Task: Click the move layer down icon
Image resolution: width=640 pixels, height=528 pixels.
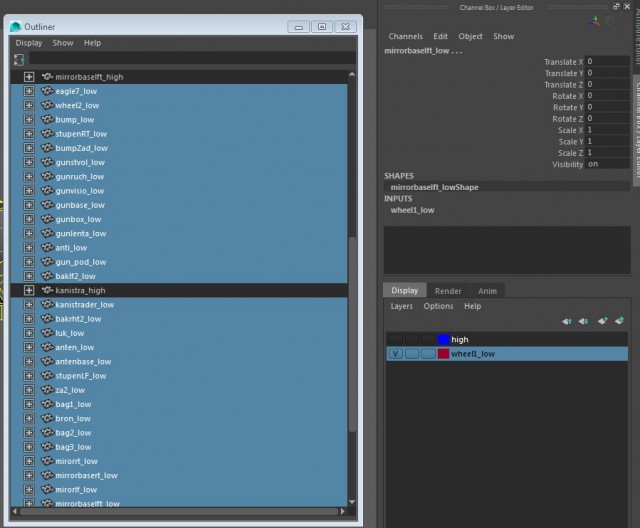Action: (x=584, y=321)
